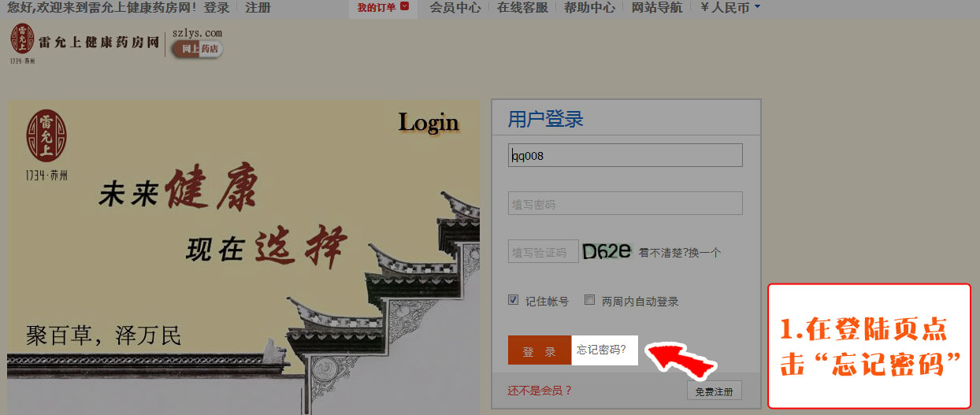The height and width of the screenshot is (415, 980).
Task: Click 看不清楚?换一个 to refresh captcha
Action: tap(680, 253)
